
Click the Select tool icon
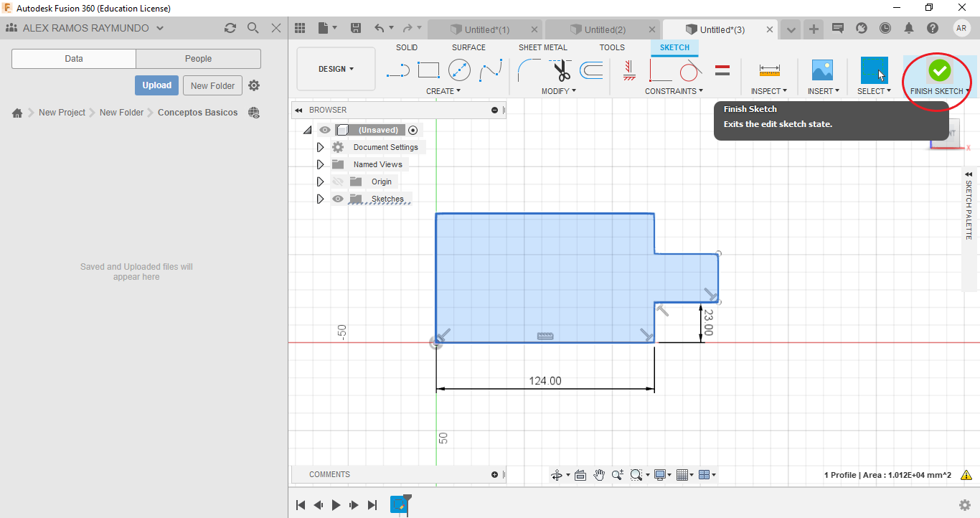pyautogui.click(x=875, y=70)
